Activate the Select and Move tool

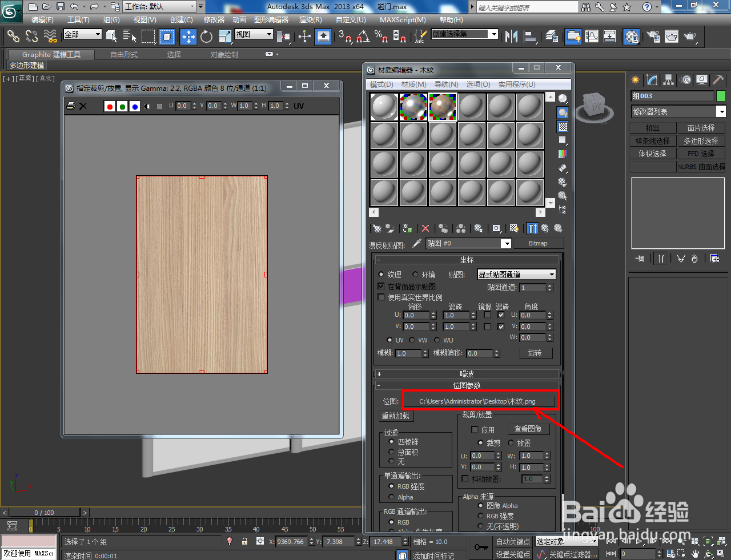pyautogui.click(x=188, y=37)
